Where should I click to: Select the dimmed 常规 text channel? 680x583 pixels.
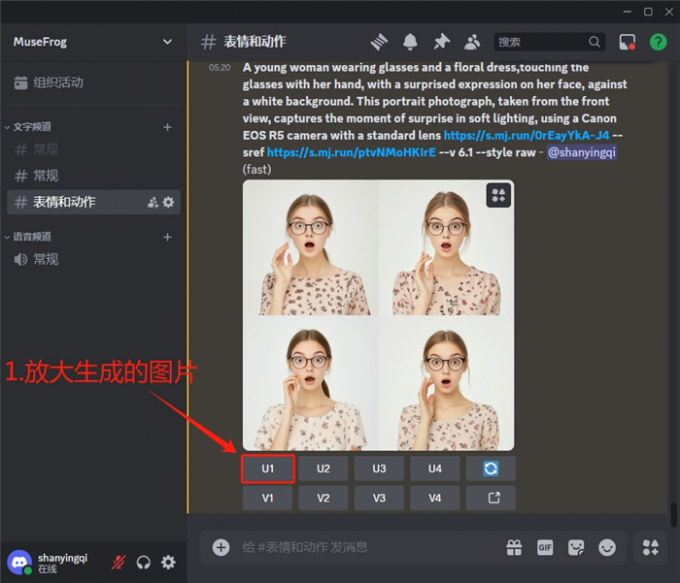point(93,150)
